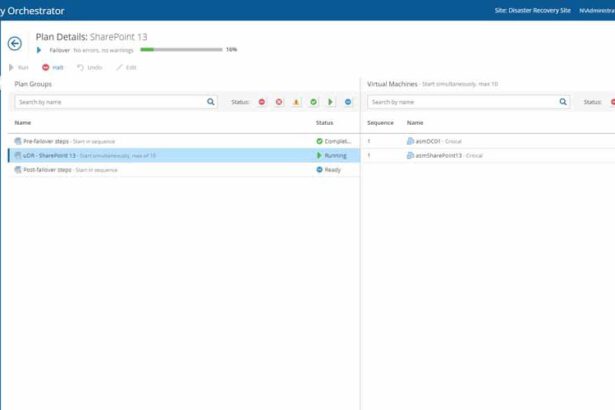Click the Plan Groups panel heading
This screenshot has height=410, width=615.
point(33,84)
